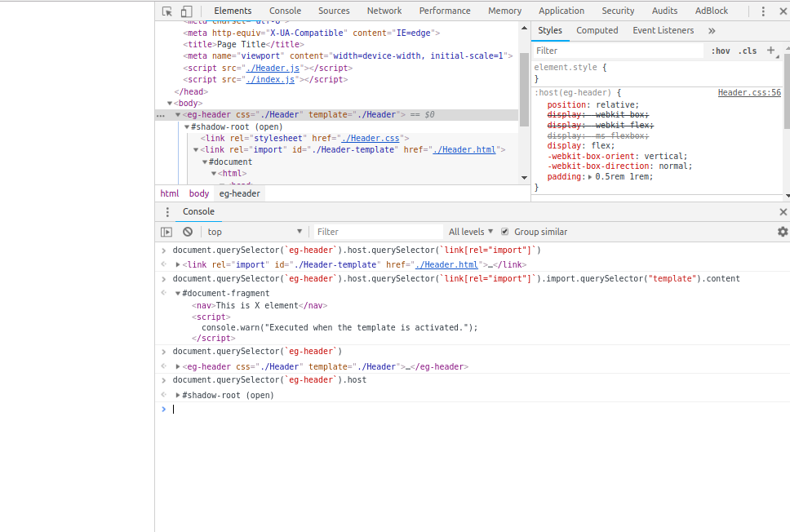790x532 pixels.
Task: Select eg-header in the DOM breadcrumb
Action: pyautogui.click(x=240, y=193)
